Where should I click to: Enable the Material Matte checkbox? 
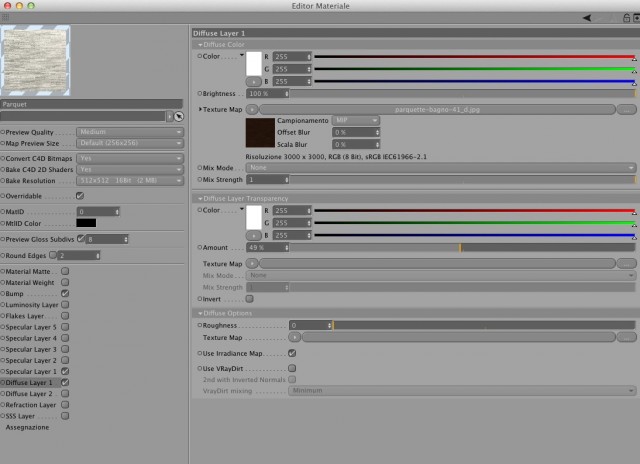tap(65, 271)
